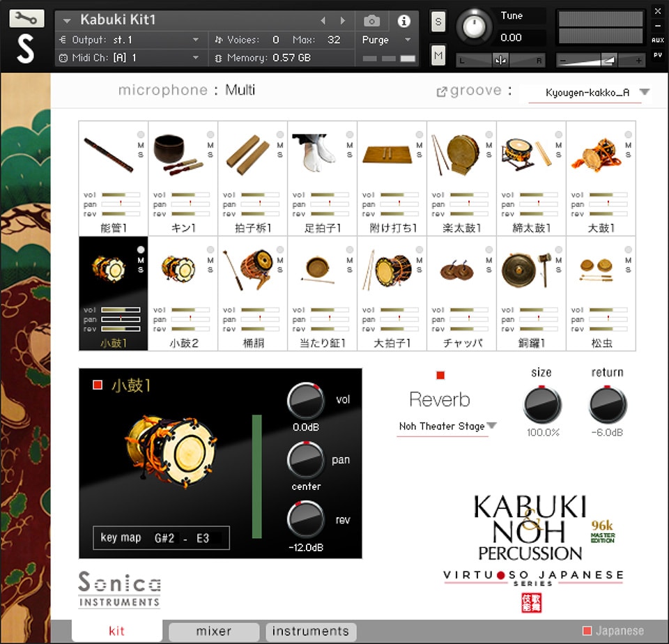This screenshot has width=669, height=644.
Task: Switch to the kit tab
Action: (x=116, y=631)
